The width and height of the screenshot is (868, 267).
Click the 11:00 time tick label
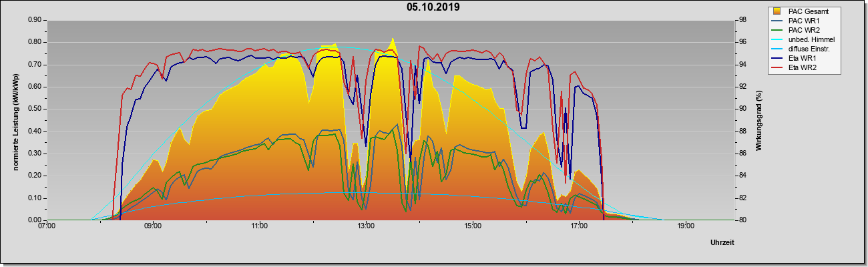coord(260,226)
